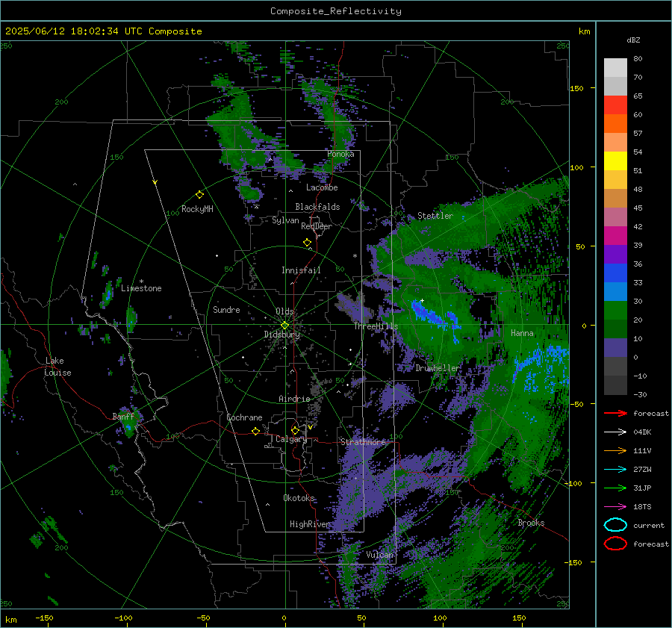This screenshot has height=628, width=672.
Task: Click the Calgary city label
Action: click(291, 439)
